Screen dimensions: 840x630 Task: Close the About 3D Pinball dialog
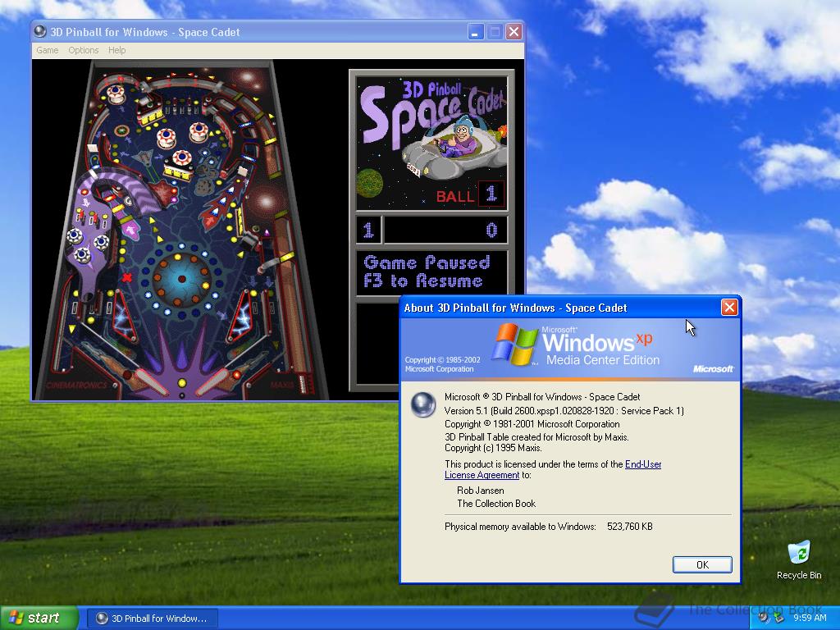pyautogui.click(x=729, y=308)
